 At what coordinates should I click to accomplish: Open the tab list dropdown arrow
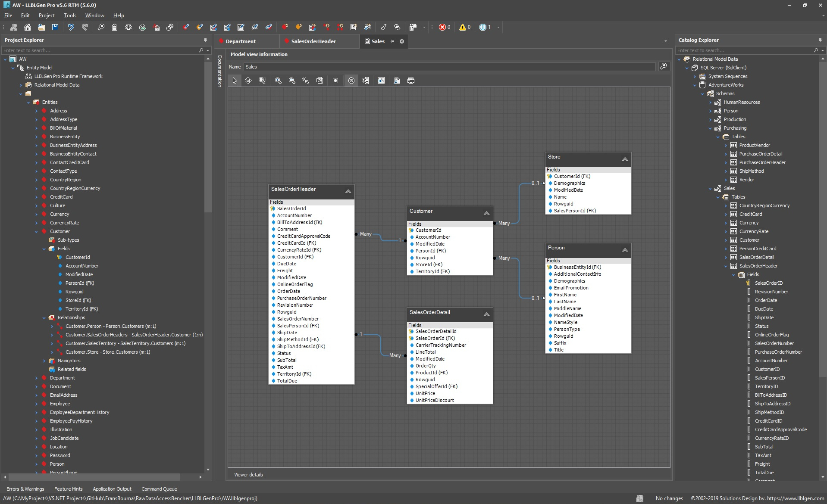(x=665, y=41)
